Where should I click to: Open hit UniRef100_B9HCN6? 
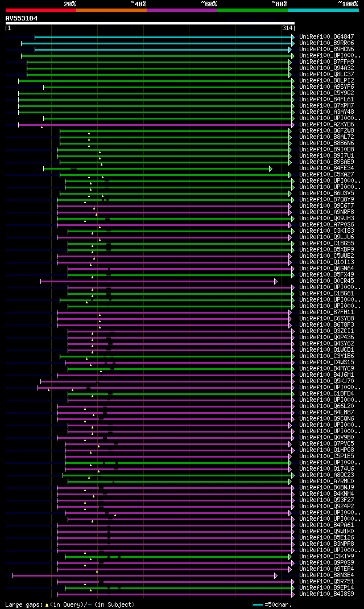click(x=326, y=50)
